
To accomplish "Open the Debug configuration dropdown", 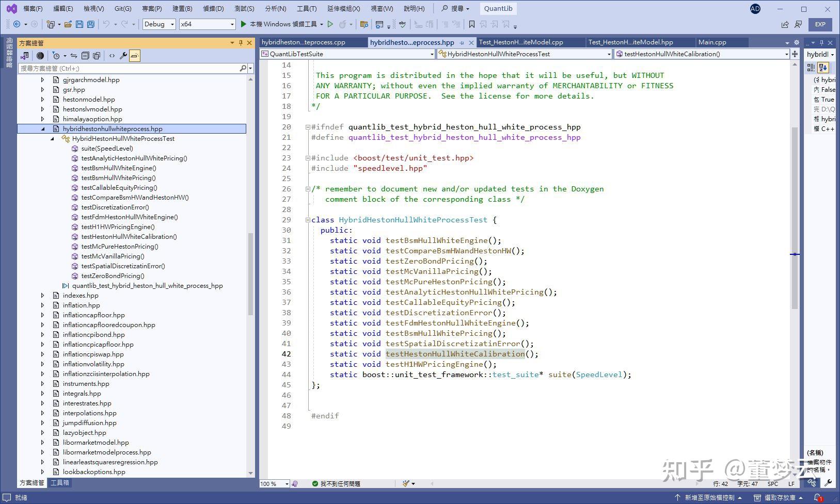I will pos(159,24).
